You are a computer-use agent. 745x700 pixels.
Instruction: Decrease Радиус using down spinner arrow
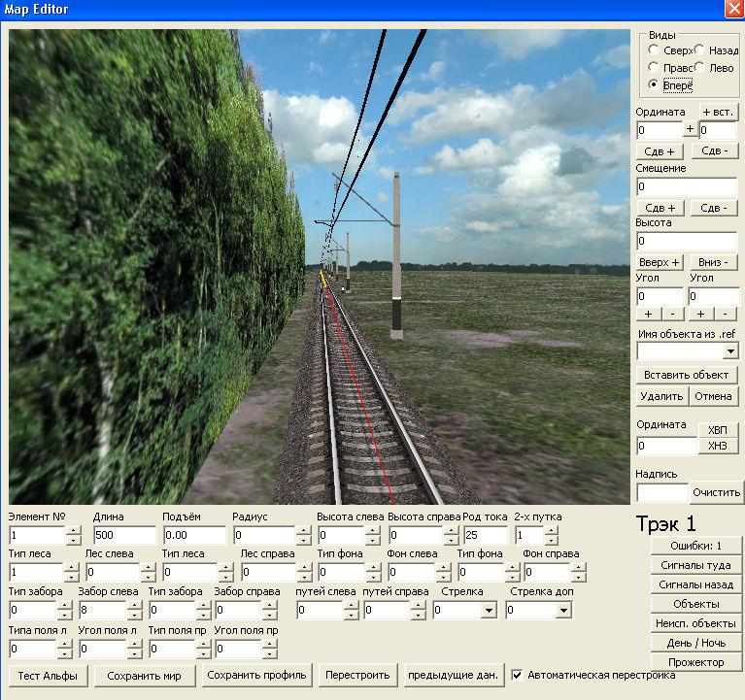pos(303,541)
